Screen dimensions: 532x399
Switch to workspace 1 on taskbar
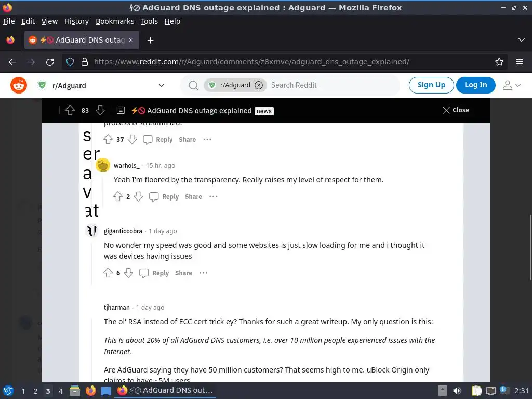coord(23,391)
